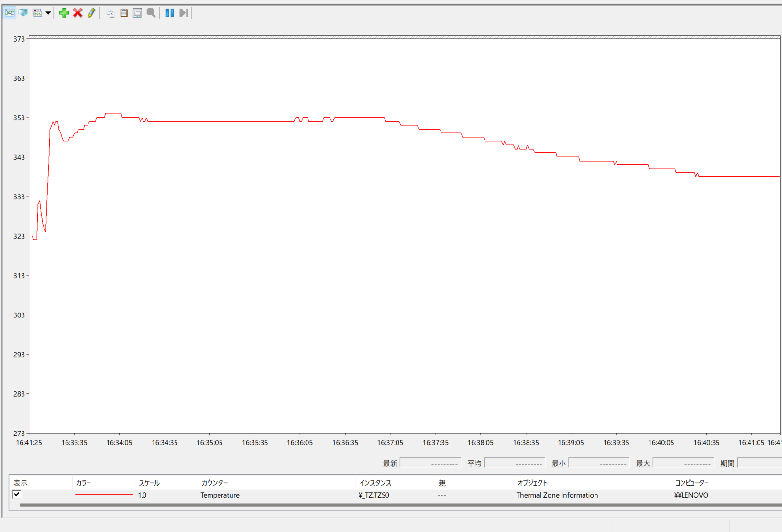Click the 353 label on the vertical axis
The width and height of the screenshot is (782, 532).
pyautogui.click(x=19, y=118)
